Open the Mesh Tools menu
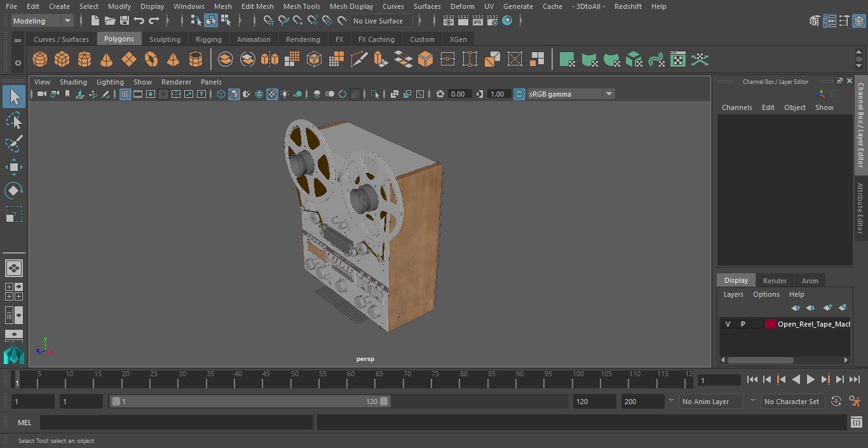Viewport: 868px width, 448px height. [301, 6]
